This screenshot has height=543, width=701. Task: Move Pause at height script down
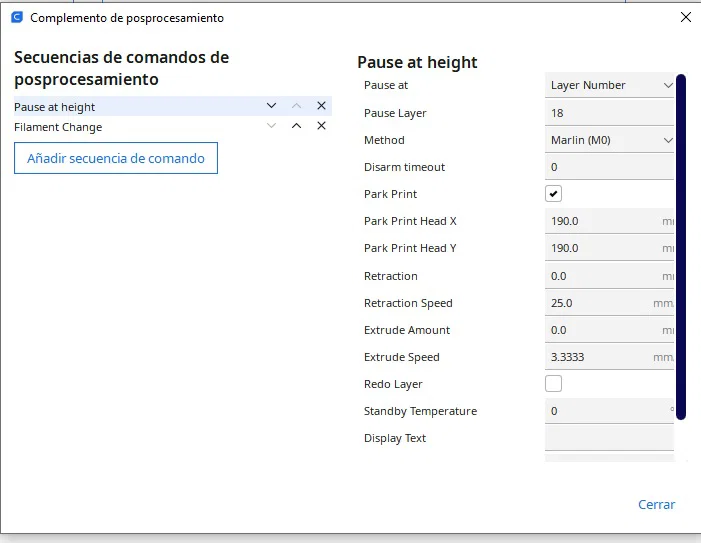271,106
